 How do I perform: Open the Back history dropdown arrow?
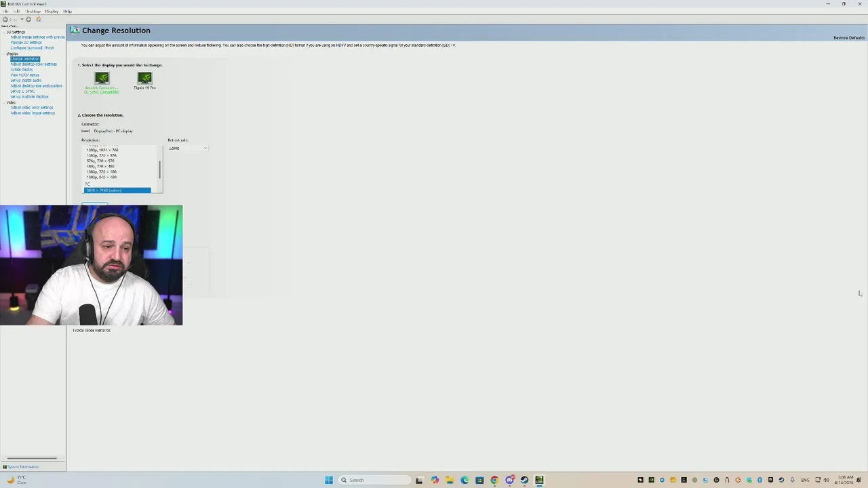coord(21,19)
